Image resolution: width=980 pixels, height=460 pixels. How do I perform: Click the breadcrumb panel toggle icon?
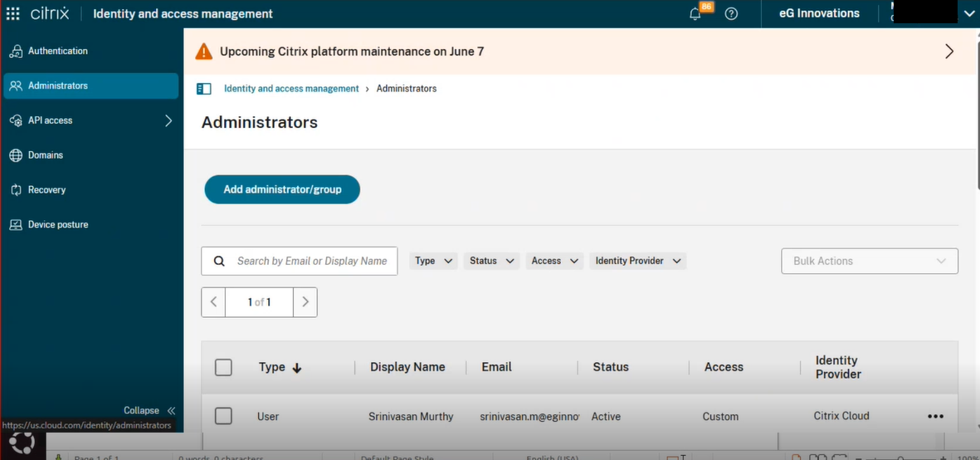pos(203,89)
